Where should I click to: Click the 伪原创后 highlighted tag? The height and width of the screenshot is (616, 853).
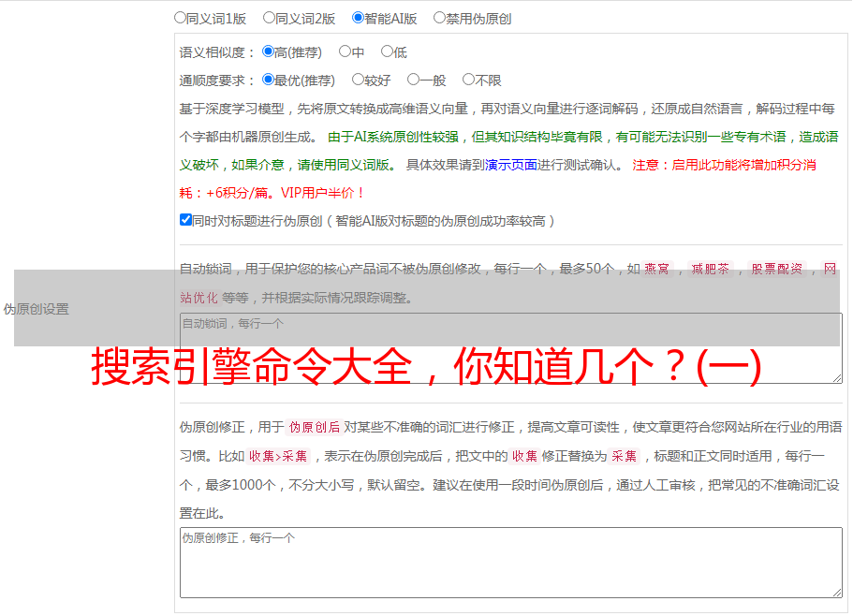(315, 427)
